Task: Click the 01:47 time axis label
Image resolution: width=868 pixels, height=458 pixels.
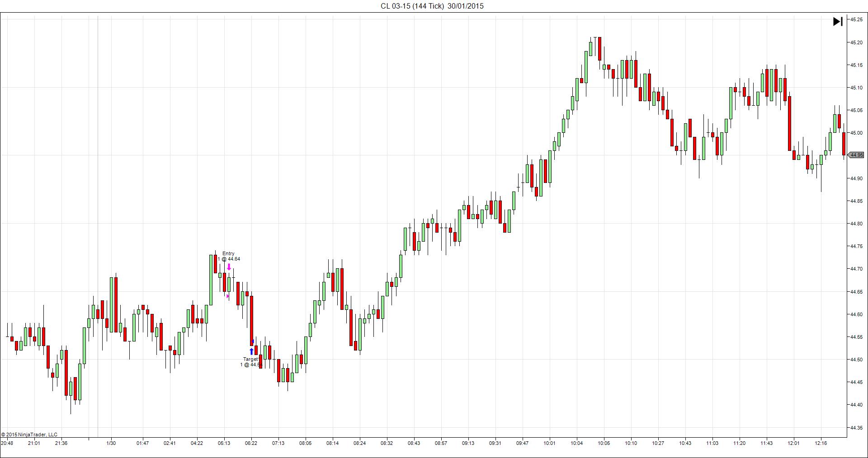Action: tap(142, 443)
